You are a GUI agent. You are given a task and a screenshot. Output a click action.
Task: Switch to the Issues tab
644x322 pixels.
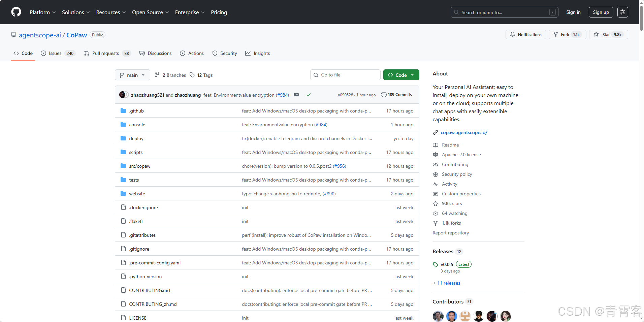[x=58, y=53]
